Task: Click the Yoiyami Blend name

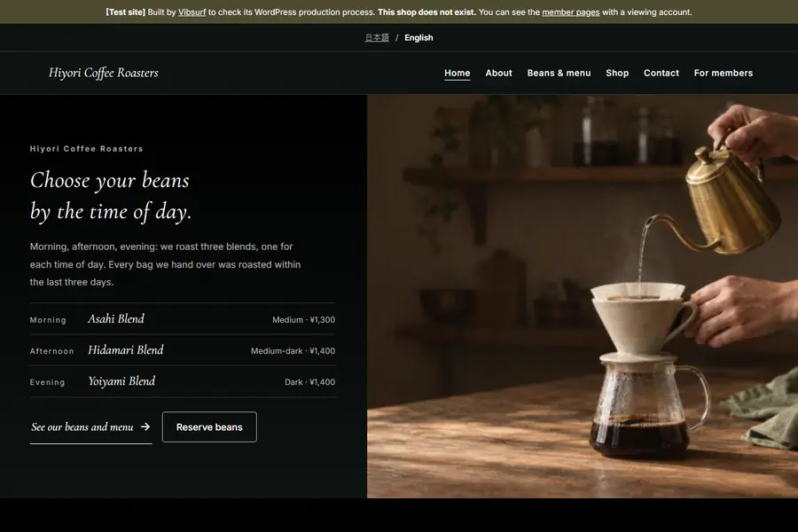Action: pos(121,381)
